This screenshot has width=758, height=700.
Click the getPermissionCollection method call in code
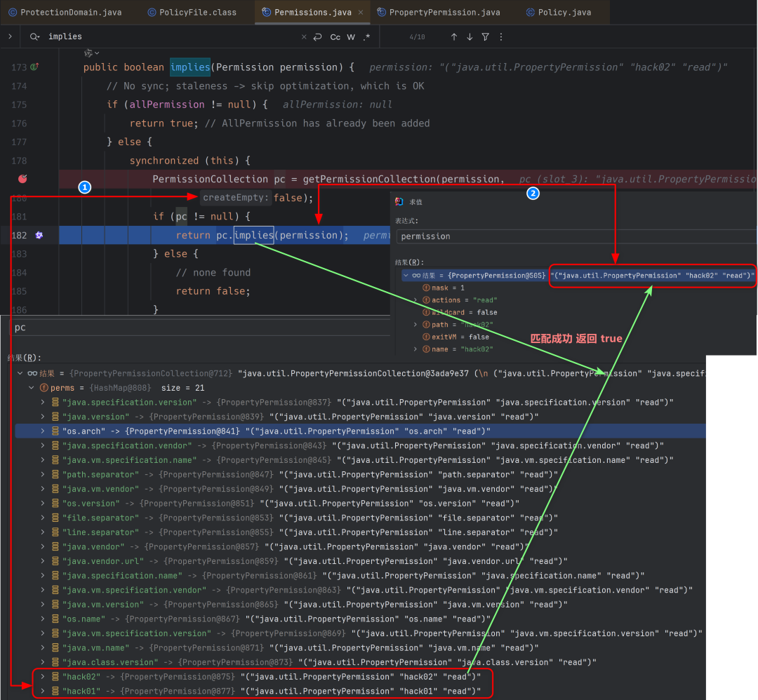coord(369,180)
